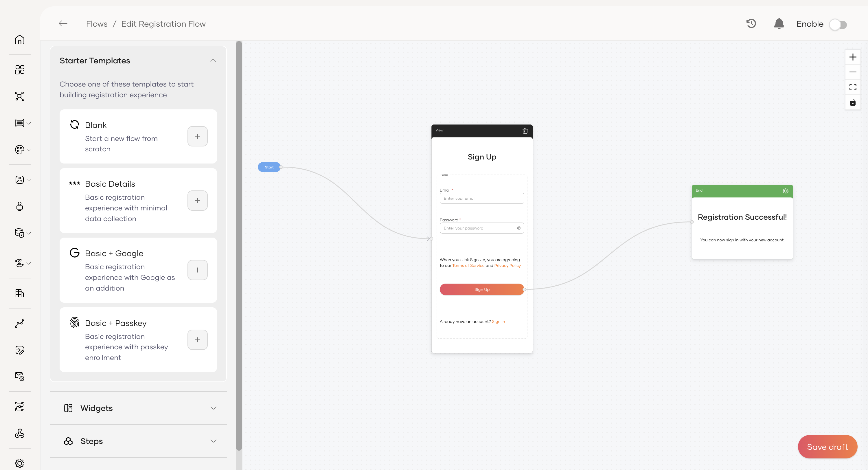Viewport: 868px width, 470px height.
Task: Toggle the Enable flow switch
Action: (x=838, y=24)
